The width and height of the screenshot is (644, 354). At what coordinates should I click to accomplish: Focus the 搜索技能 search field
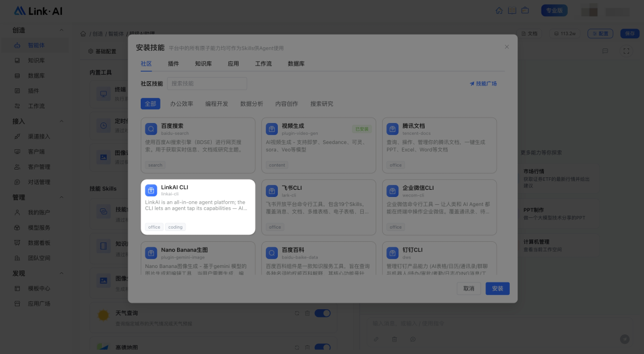click(x=207, y=84)
